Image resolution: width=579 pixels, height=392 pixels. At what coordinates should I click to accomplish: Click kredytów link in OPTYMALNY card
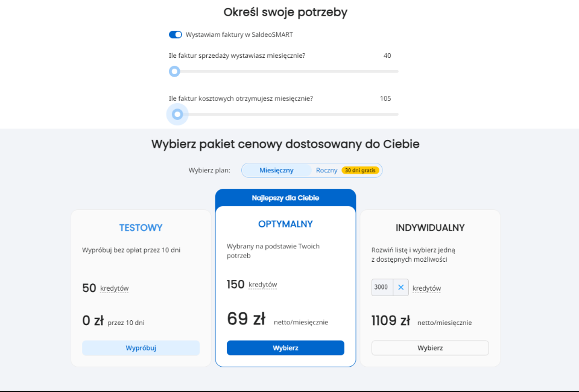263,285
